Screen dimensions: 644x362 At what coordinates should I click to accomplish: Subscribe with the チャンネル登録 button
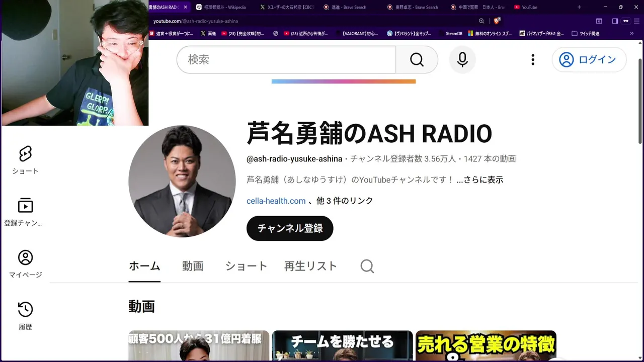pyautogui.click(x=290, y=228)
